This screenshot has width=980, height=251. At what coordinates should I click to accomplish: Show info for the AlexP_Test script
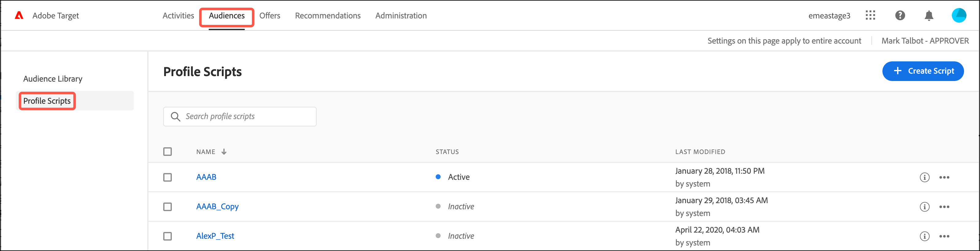(924, 236)
